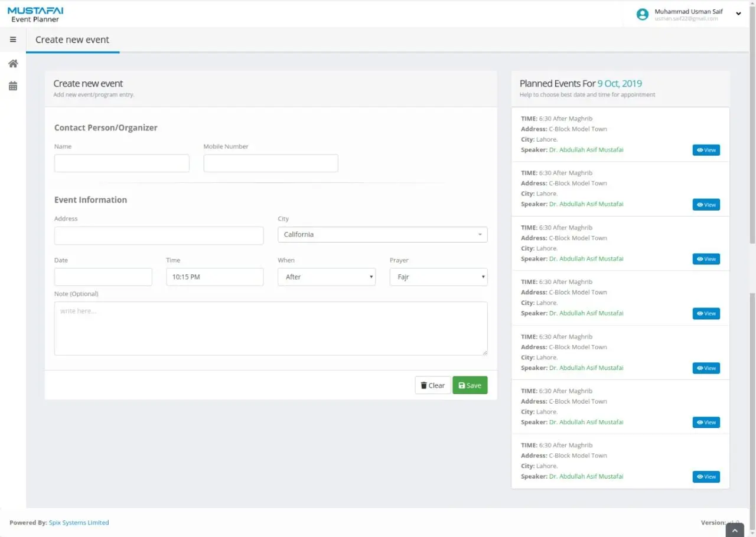Viewport: 756px width, 537px height.
Task: Open the Prayer dropdown set to Fajr
Action: tap(438, 277)
